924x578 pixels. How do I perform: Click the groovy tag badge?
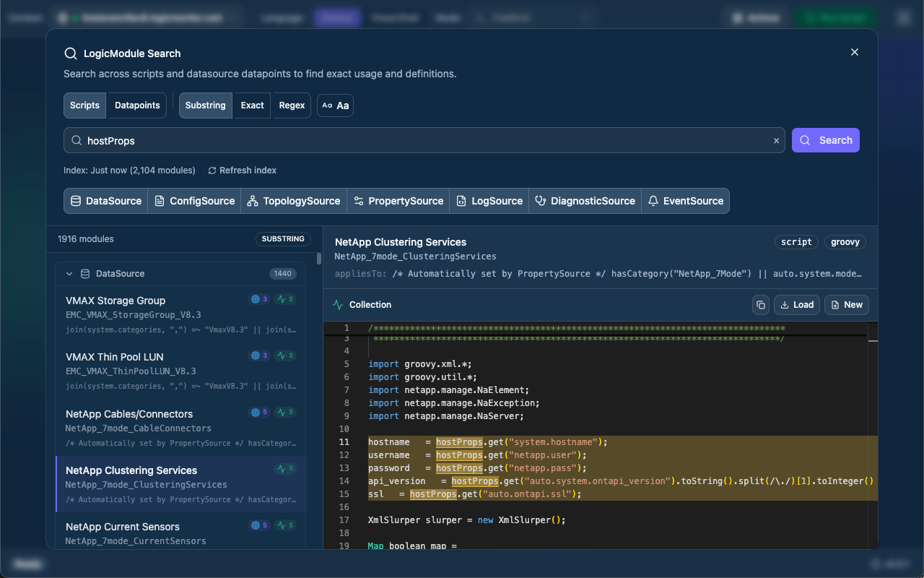pos(845,242)
